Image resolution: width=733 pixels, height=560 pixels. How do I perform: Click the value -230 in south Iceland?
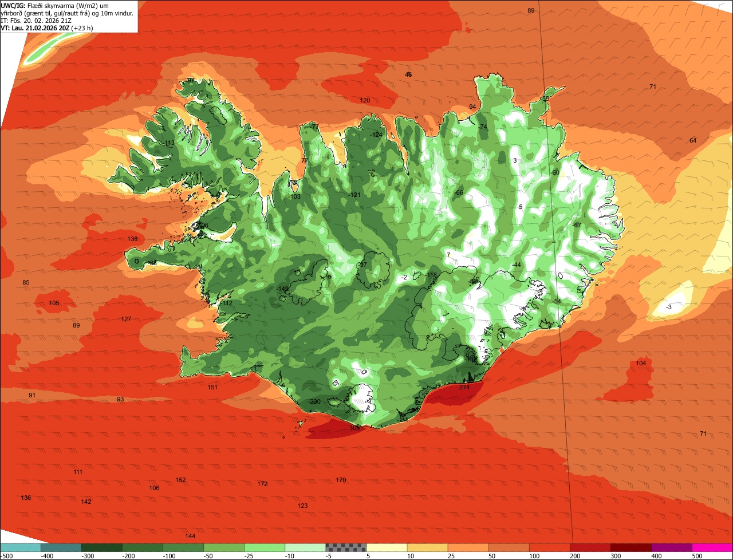(314, 402)
